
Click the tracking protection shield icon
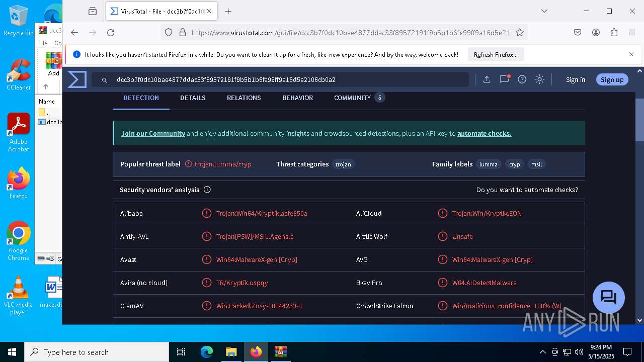coord(169,32)
